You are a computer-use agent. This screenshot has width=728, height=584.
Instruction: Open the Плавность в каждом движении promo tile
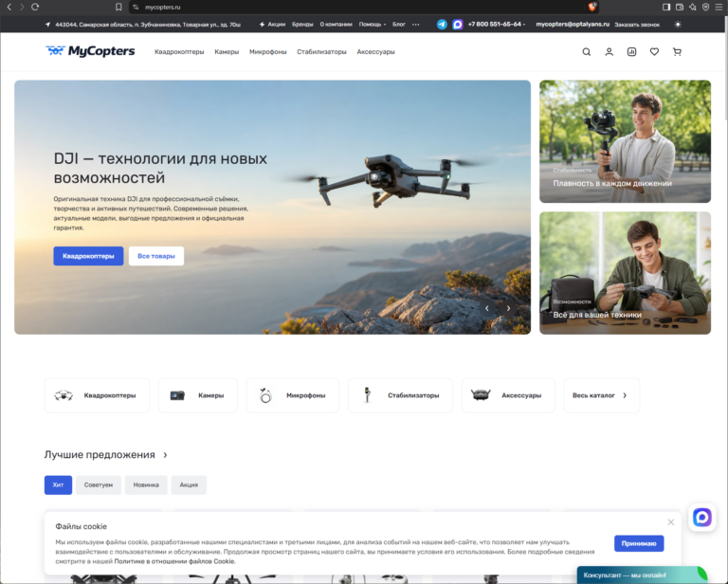(625, 141)
